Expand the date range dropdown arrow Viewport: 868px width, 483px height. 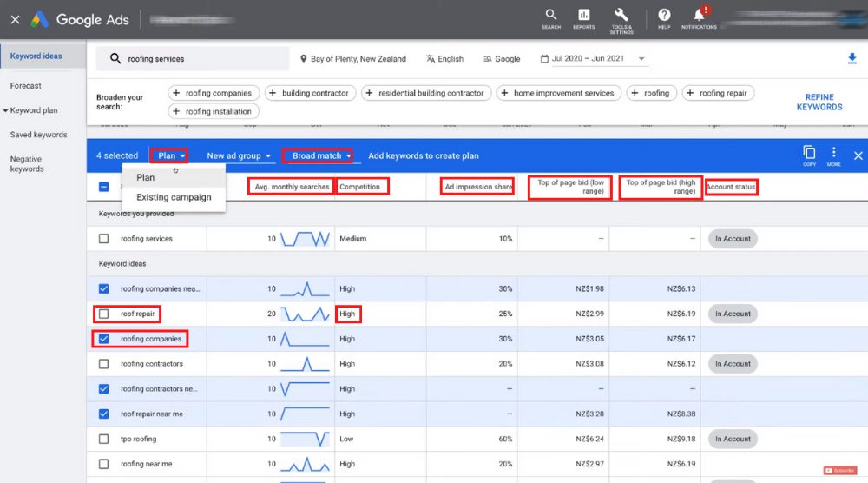641,59
